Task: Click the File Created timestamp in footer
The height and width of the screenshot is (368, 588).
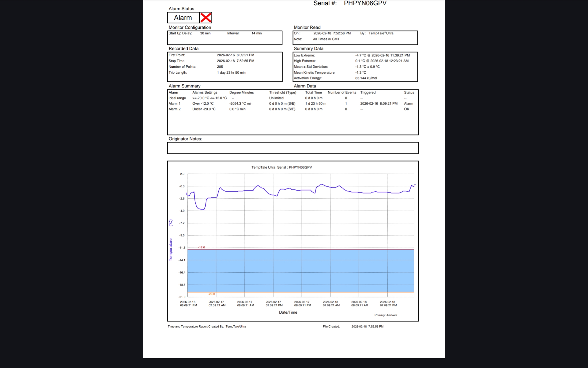Action: click(x=367, y=327)
